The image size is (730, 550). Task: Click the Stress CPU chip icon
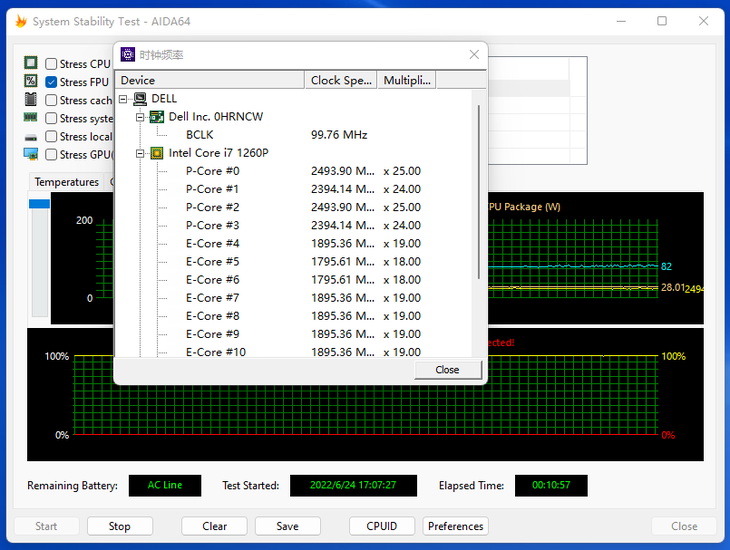click(31, 64)
